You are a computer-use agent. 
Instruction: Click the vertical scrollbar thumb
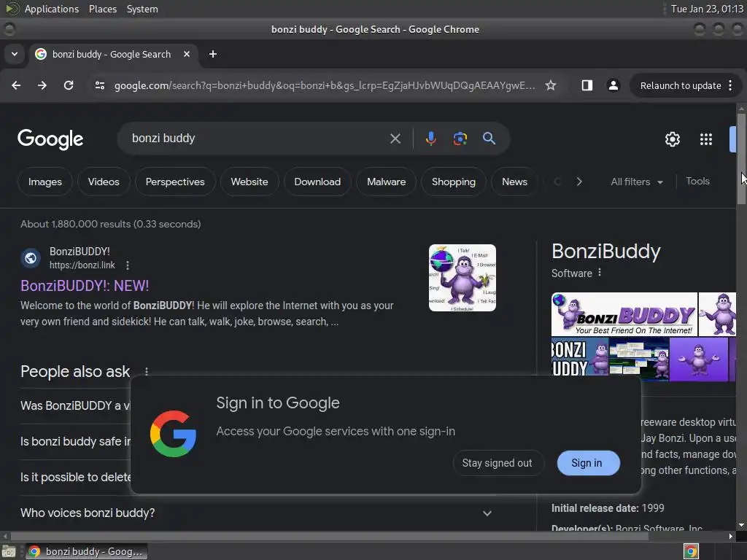[741, 159]
